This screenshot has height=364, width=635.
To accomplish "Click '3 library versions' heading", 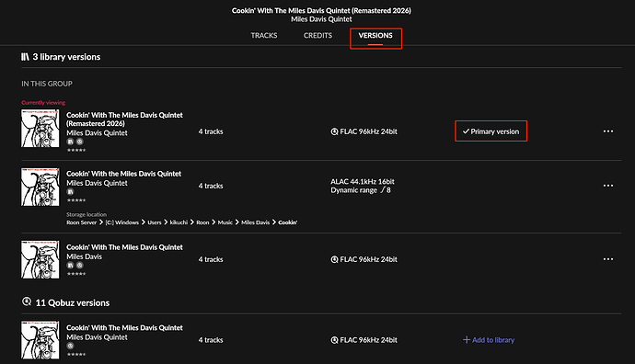I will click(x=66, y=57).
